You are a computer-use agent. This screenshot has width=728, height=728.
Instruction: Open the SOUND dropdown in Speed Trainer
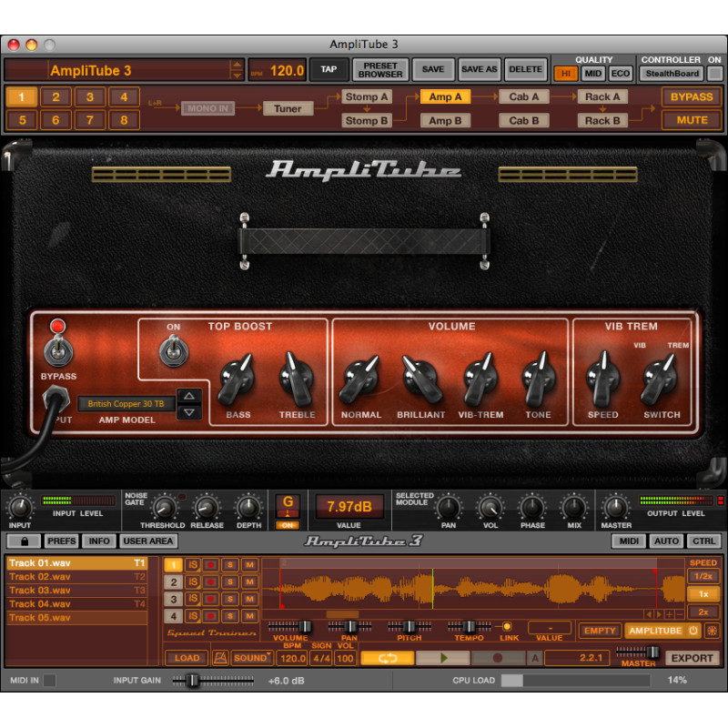pos(252,658)
